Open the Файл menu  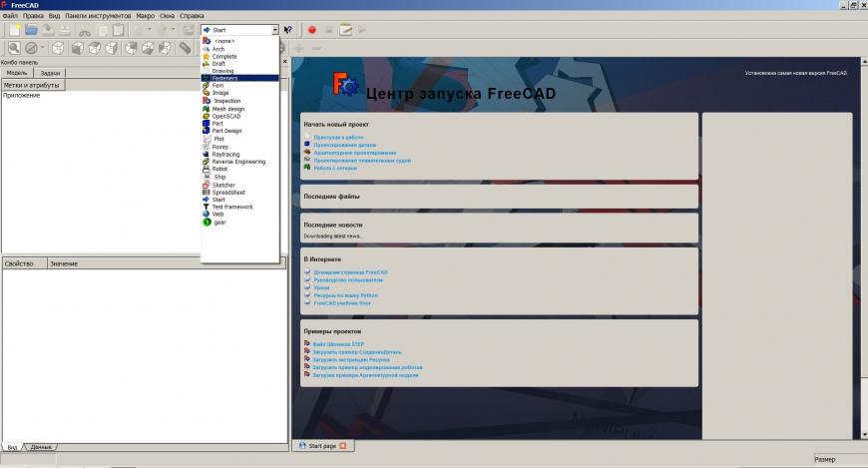[10, 16]
